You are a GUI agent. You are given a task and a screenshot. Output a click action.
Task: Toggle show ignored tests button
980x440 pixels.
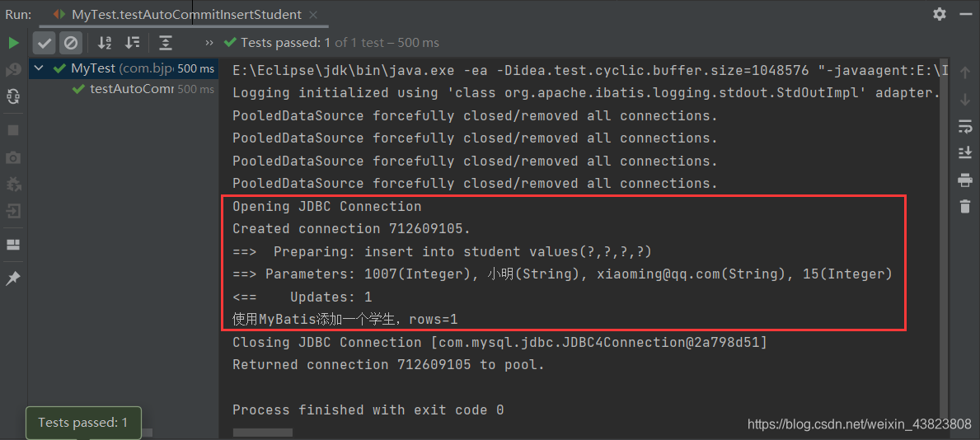pyautogui.click(x=71, y=43)
